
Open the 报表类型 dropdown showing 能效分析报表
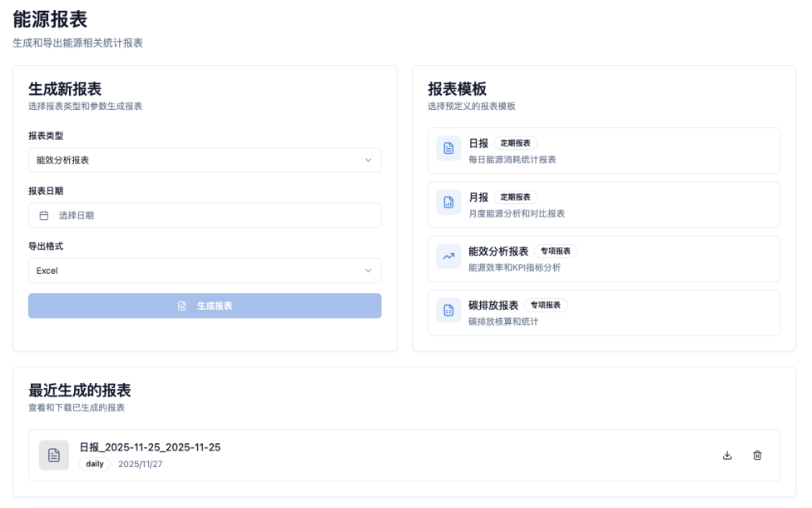coord(205,160)
